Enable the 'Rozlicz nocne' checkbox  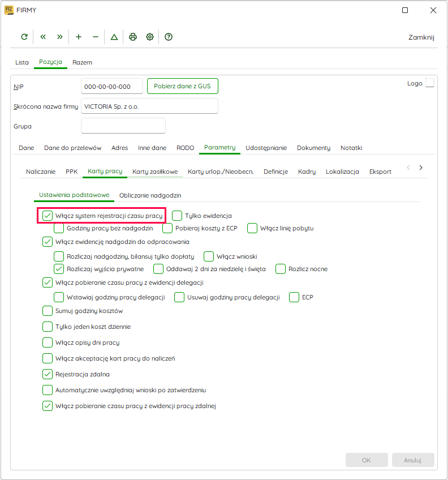[x=281, y=269]
